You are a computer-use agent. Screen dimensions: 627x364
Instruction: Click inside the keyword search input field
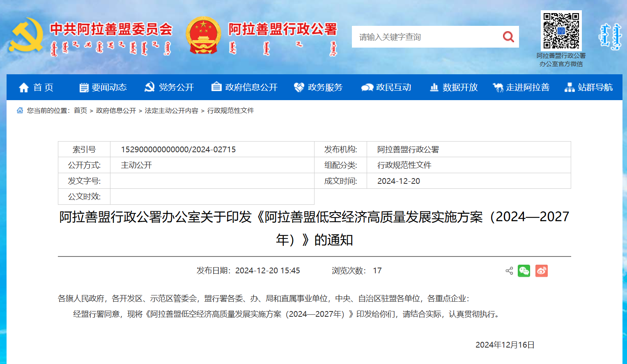point(411,37)
